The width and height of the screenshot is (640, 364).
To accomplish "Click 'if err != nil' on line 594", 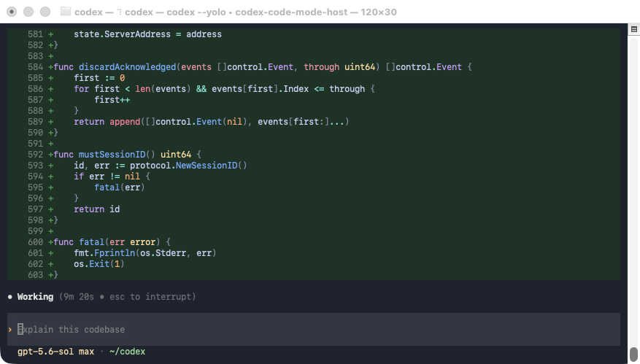I will [107, 177].
